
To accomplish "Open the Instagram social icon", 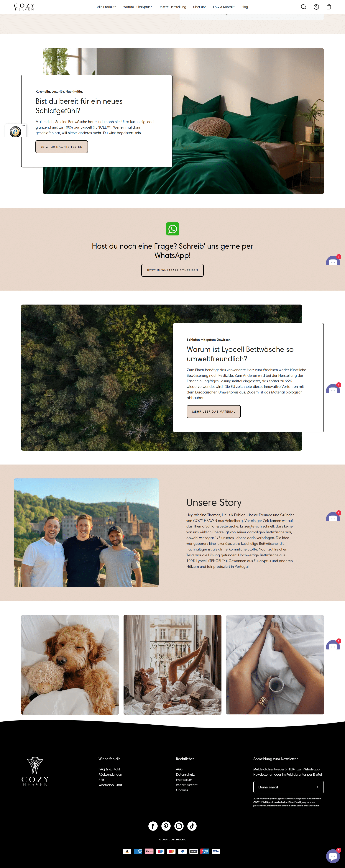I will click(x=179, y=826).
